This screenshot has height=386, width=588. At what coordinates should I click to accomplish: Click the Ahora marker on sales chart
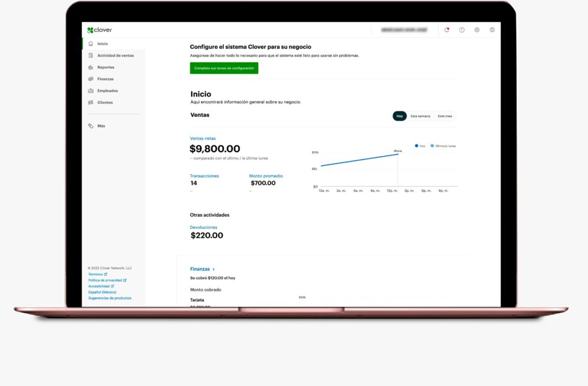pyautogui.click(x=397, y=151)
